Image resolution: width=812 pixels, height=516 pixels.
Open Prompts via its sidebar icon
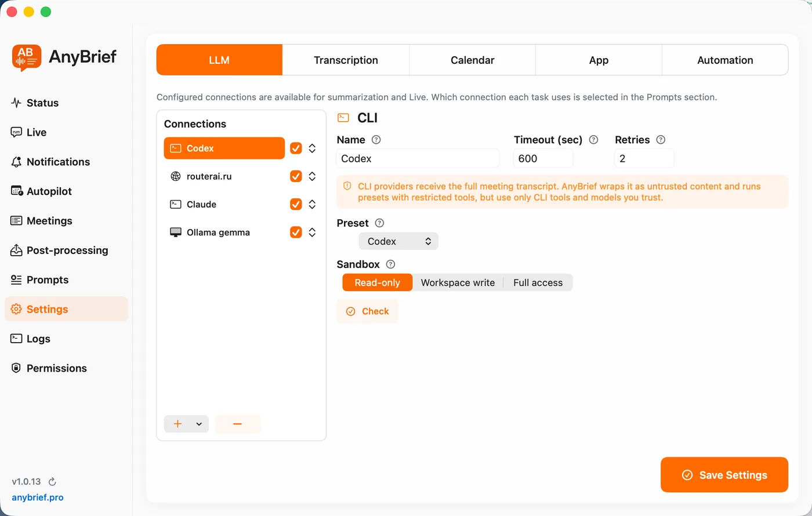click(x=16, y=279)
